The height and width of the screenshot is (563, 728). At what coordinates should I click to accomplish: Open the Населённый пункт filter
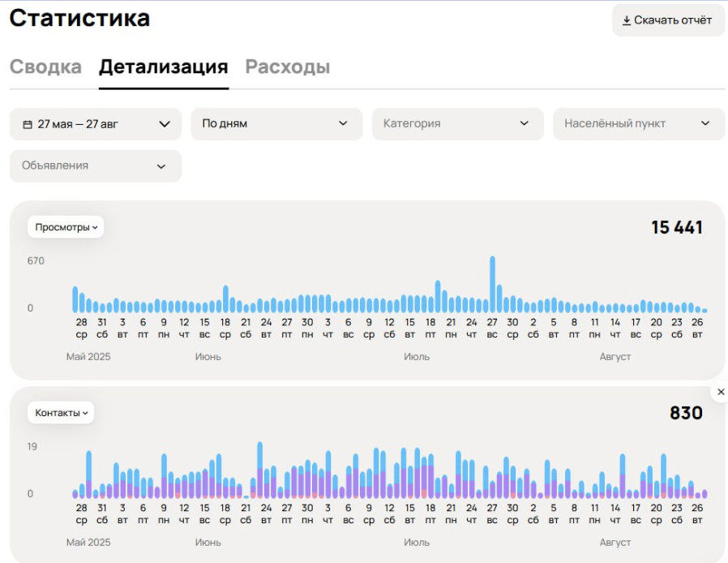638,124
